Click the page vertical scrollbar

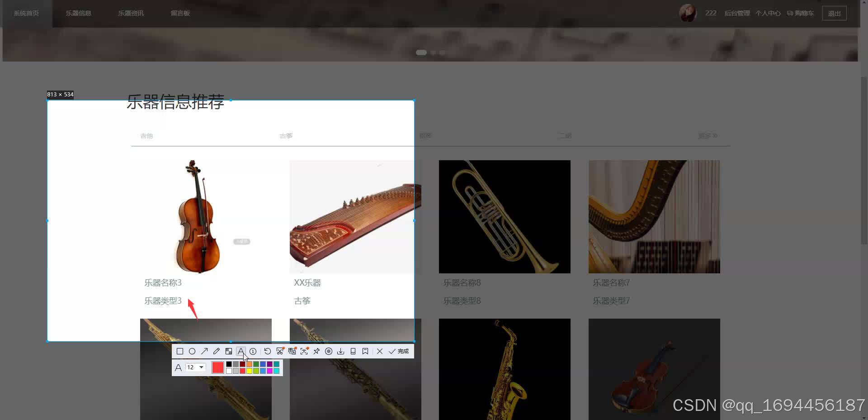(864, 161)
